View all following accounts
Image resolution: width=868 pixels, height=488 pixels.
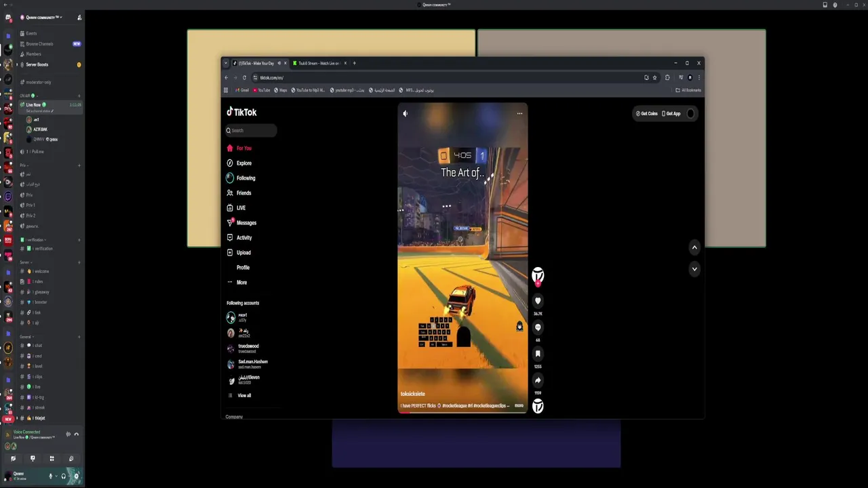point(239,396)
